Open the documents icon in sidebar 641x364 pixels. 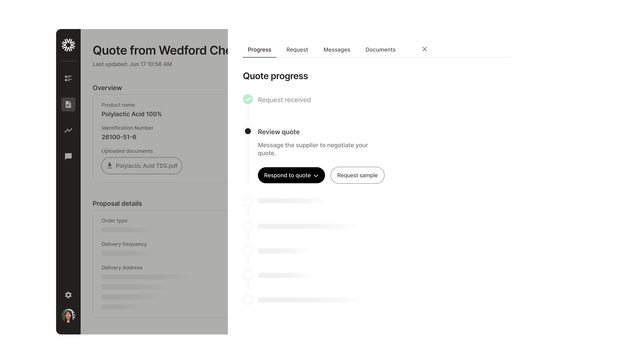click(x=68, y=104)
